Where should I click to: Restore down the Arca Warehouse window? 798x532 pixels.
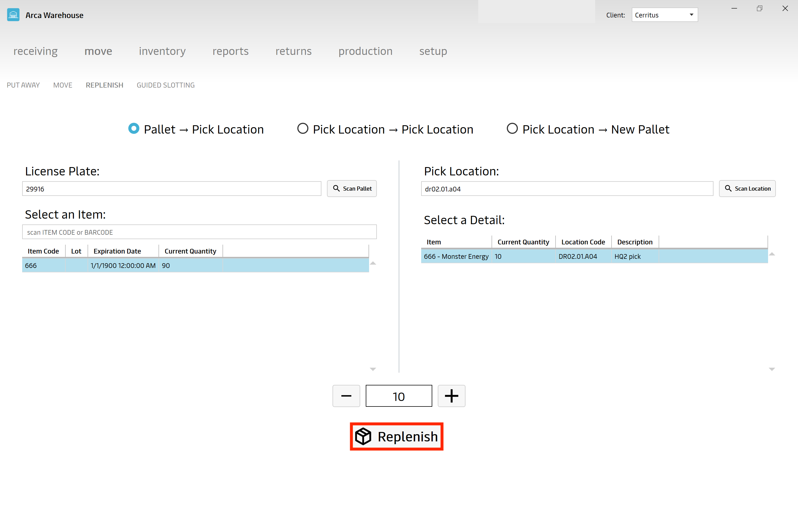[x=759, y=9]
